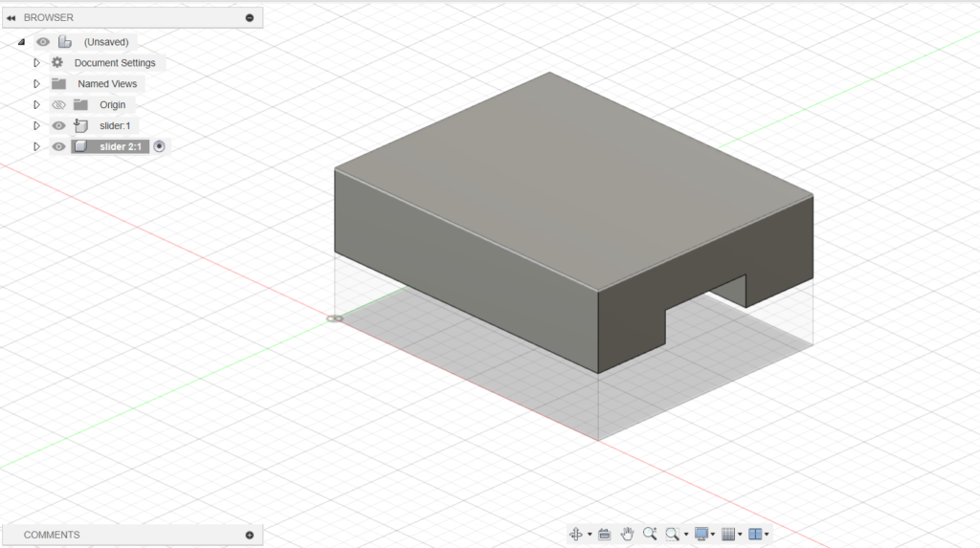Select slider:1 in browser tree

tap(115, 125)
